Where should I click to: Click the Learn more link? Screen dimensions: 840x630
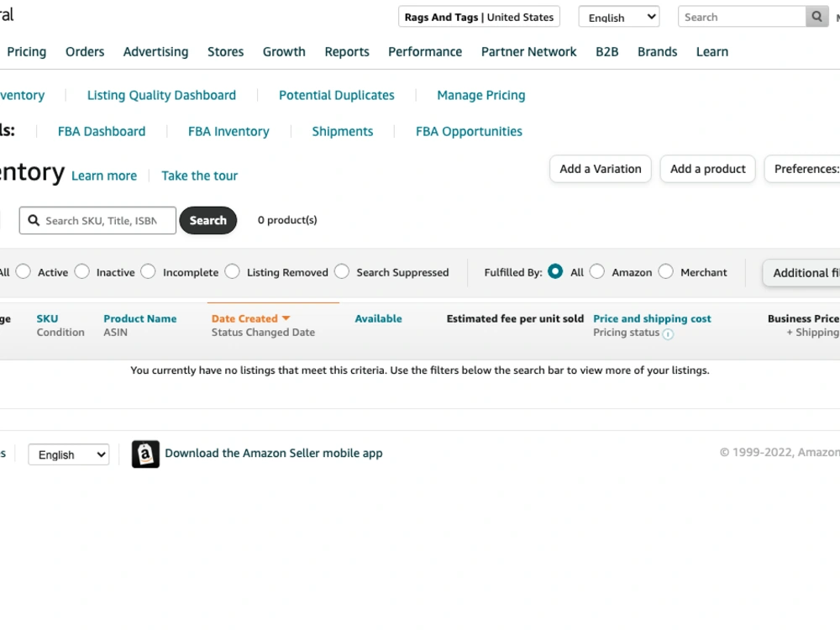pyautogui.click(x=104, y=176)
